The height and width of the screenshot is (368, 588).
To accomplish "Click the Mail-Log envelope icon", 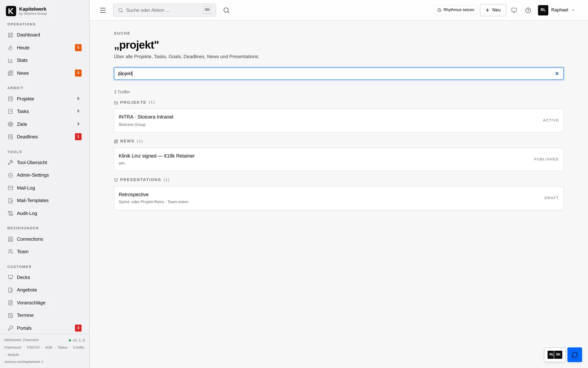I will click(x=11, y=188).
